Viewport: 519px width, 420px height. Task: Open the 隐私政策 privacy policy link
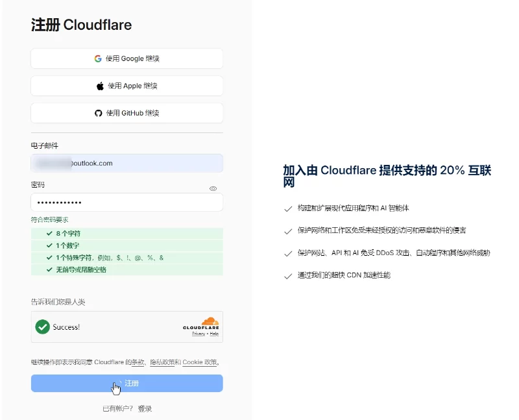tap(162, 362)
